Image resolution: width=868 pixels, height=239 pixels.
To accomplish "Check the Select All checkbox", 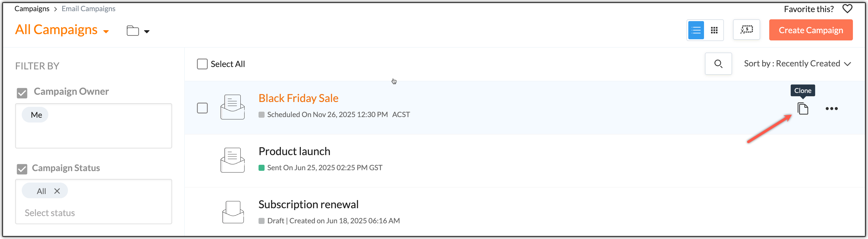I will click(202, 64).
